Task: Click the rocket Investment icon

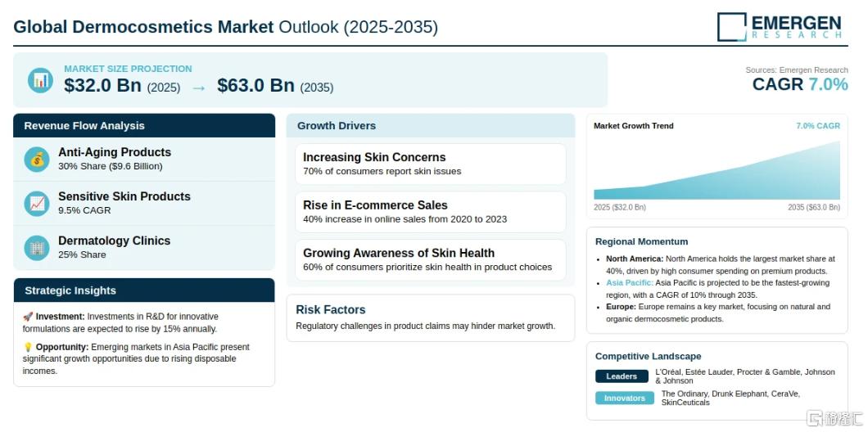Action: coord(28,317)
